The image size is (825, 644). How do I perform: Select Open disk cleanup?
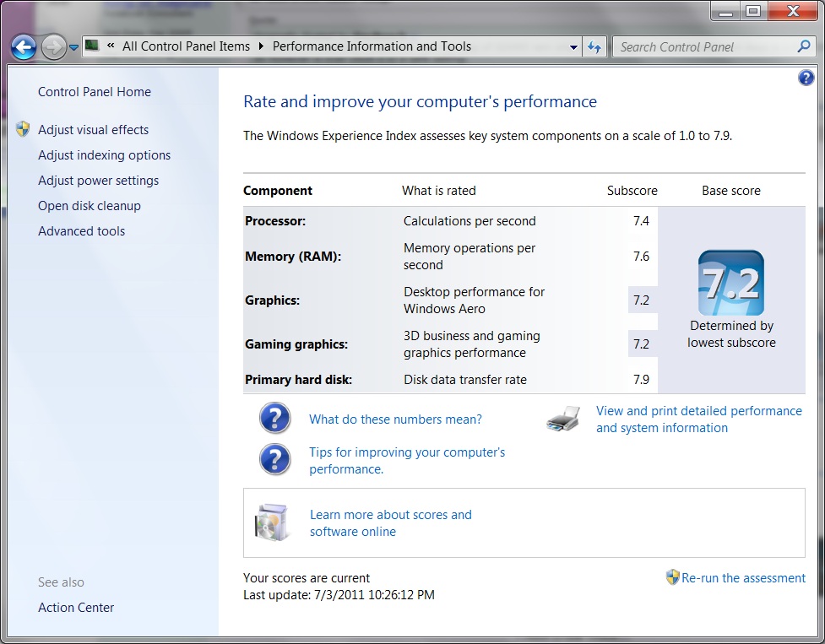click(x=90, y=206)
